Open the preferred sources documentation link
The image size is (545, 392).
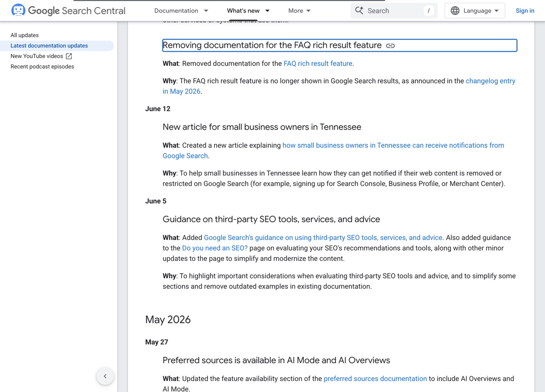coord(375,378)
